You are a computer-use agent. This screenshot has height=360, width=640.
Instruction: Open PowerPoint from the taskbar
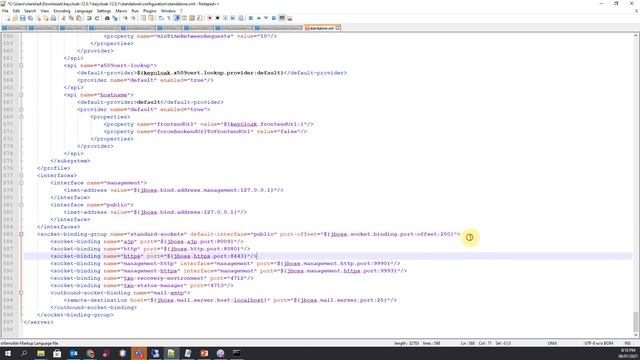(x=204, y=353)
